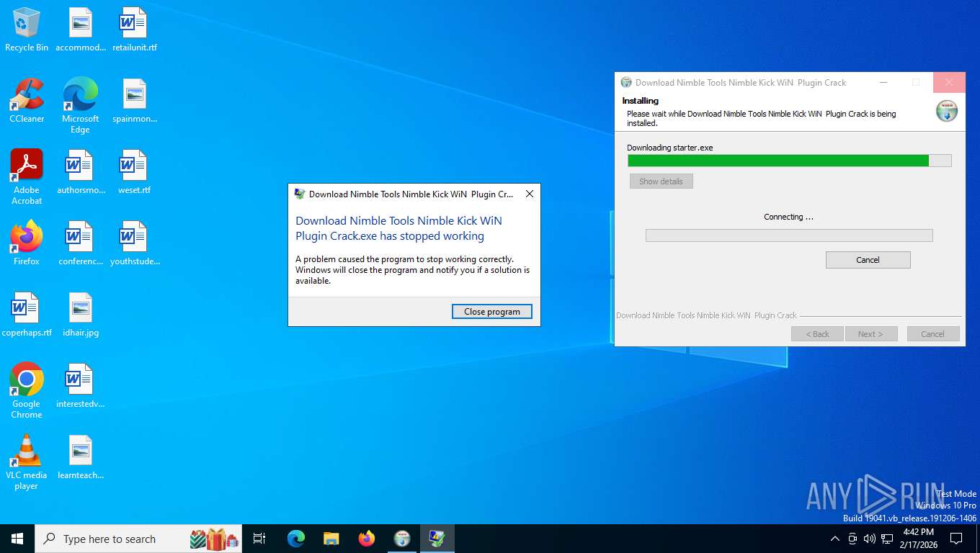Click the green Downloading starter.exe progress bar
This screenshot has width=980, height=553.
pos(789,161)
